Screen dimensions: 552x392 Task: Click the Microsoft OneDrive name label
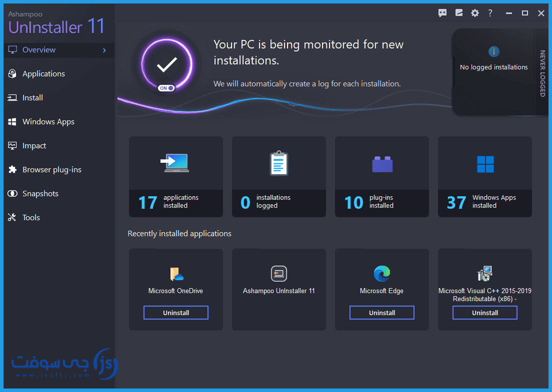click(175, 291)
